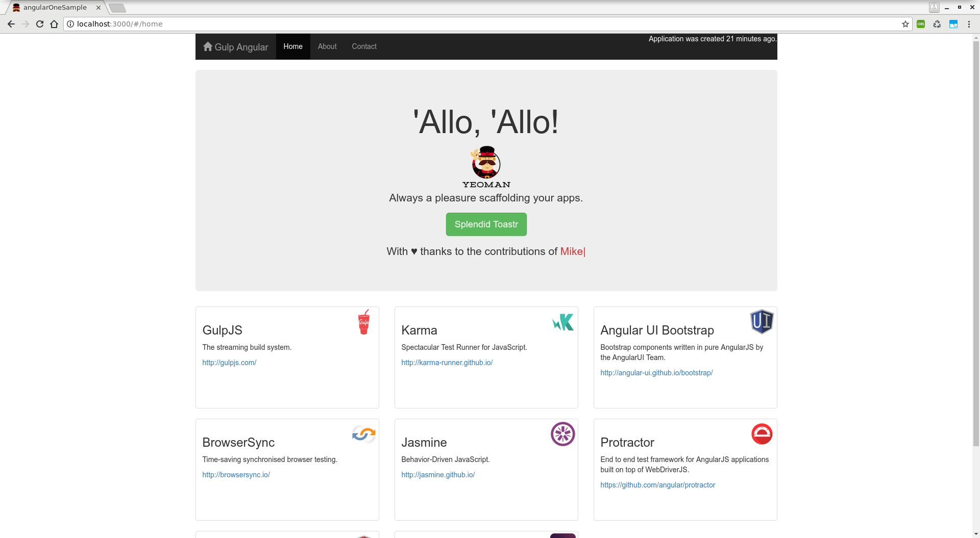
Task: Click the Splendid Toastr button
Action: [x=486, y=224]
